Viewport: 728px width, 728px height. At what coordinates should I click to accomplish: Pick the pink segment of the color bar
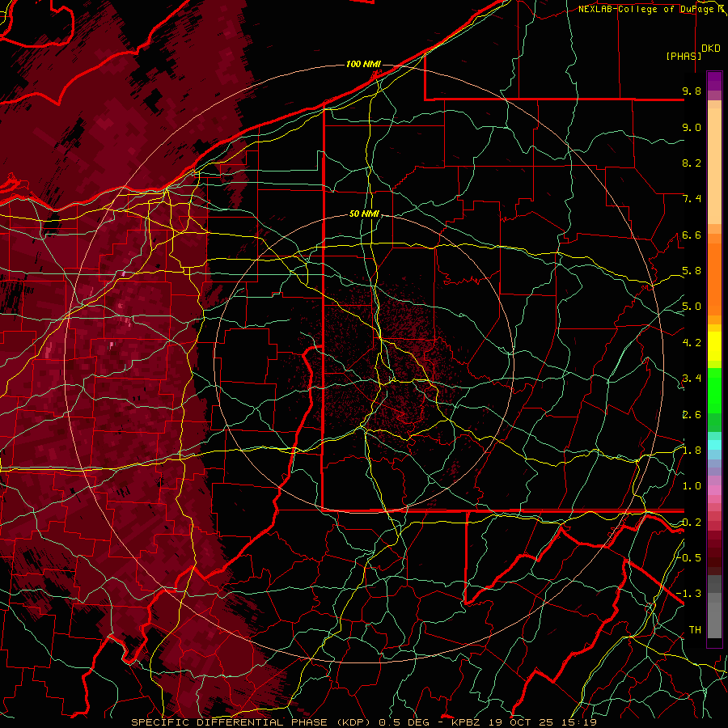point(714,490)
